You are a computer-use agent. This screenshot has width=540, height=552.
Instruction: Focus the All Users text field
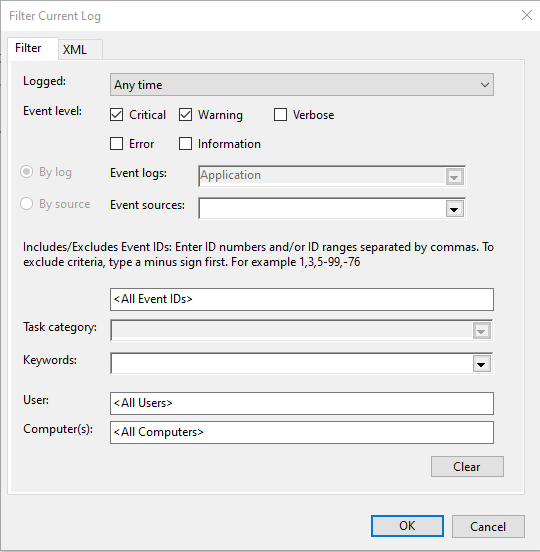302,403
